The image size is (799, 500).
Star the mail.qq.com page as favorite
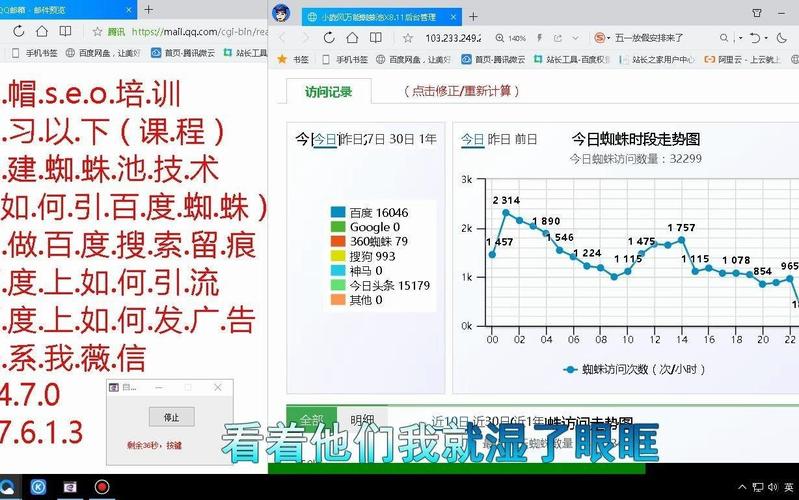coord(97,32)
